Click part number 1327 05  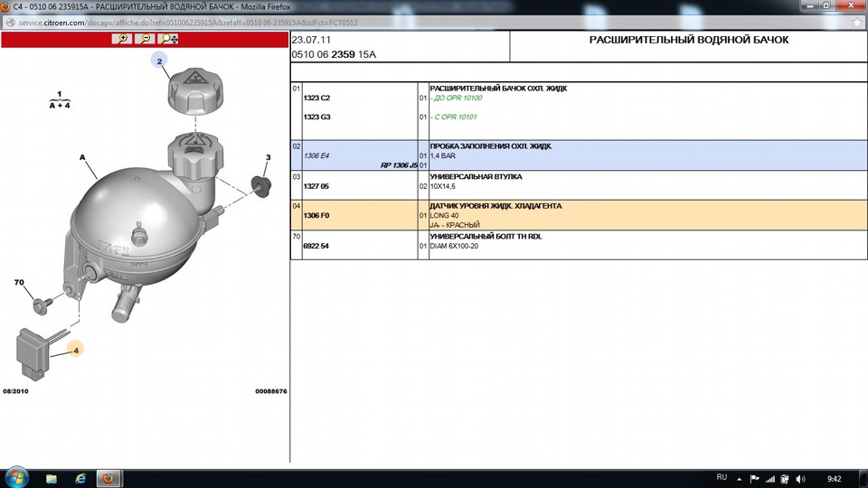click(316, 186)
